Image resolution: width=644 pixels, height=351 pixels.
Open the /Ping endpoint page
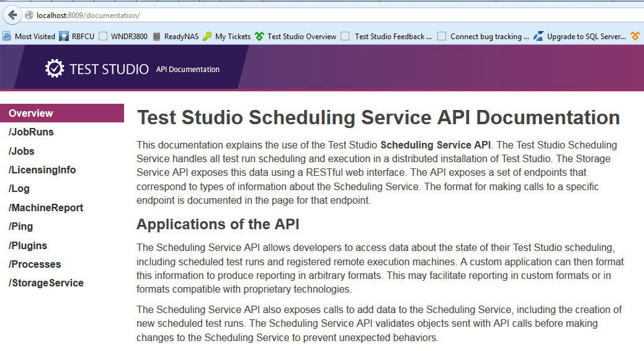[20, 226]
